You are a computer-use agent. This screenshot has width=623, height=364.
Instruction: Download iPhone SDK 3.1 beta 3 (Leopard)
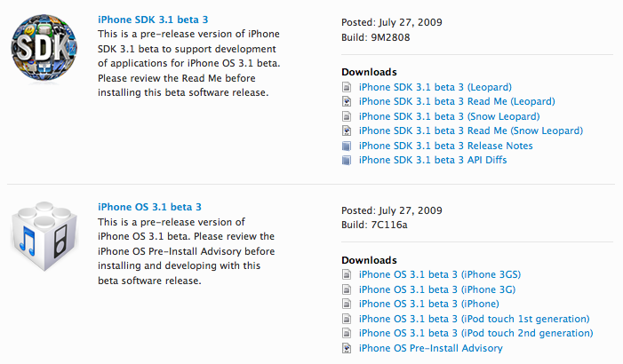tap(435, 88)
